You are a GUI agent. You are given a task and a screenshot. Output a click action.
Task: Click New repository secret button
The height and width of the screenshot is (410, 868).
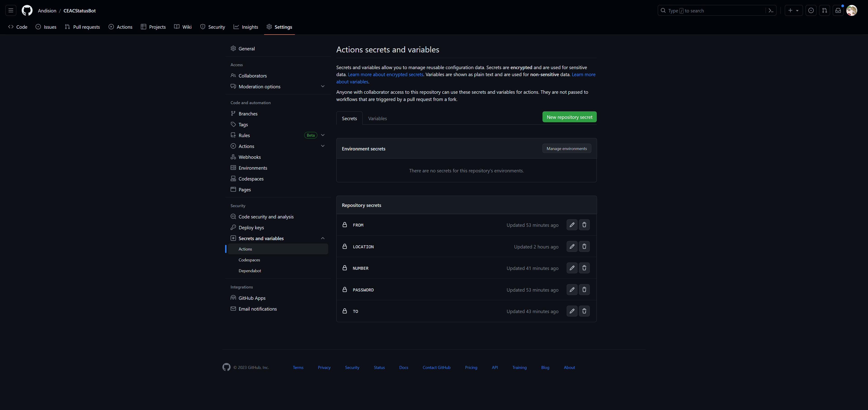(x=569, y=117)
